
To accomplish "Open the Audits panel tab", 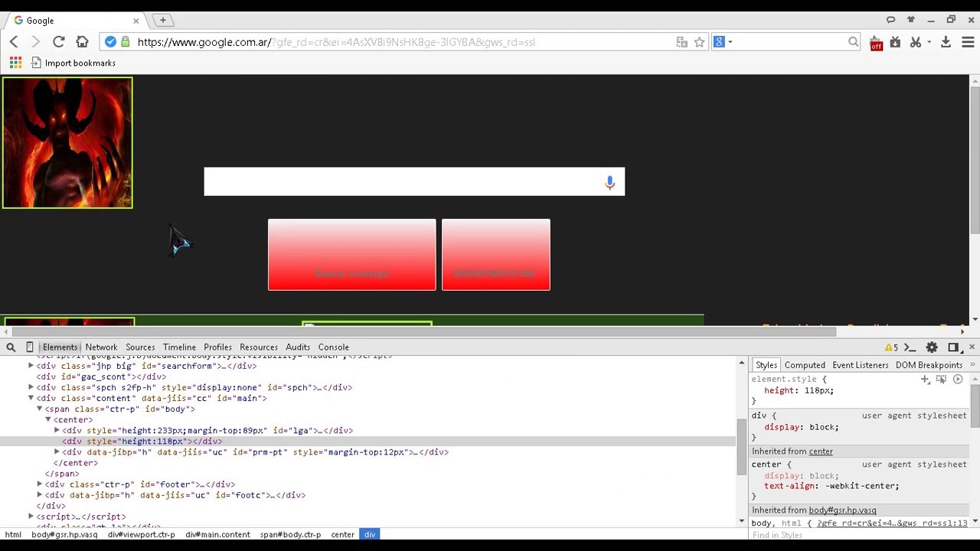I will [x=298, y=347].
